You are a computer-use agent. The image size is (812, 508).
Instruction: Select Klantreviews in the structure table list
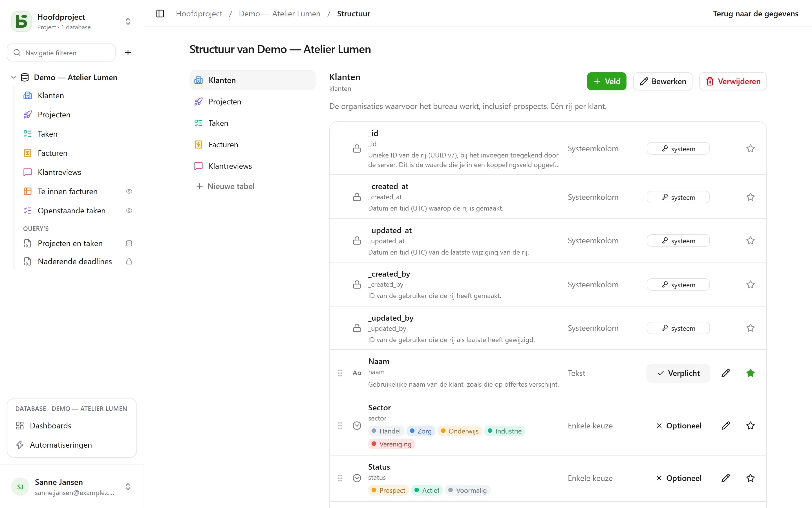click(252, 166)
